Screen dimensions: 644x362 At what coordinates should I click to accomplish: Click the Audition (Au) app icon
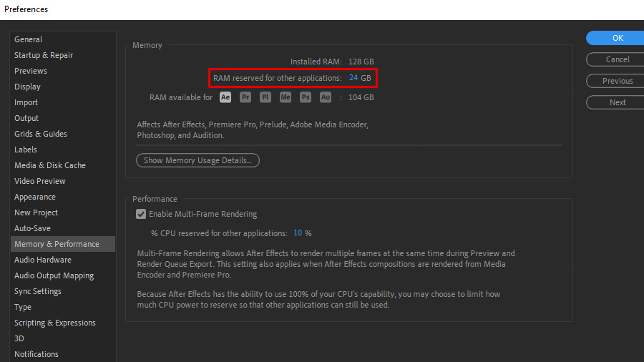tap(326, 97)
